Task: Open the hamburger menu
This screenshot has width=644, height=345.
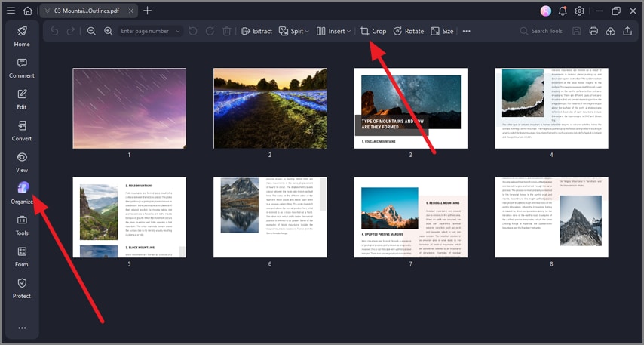Action: tap(11, 11)
